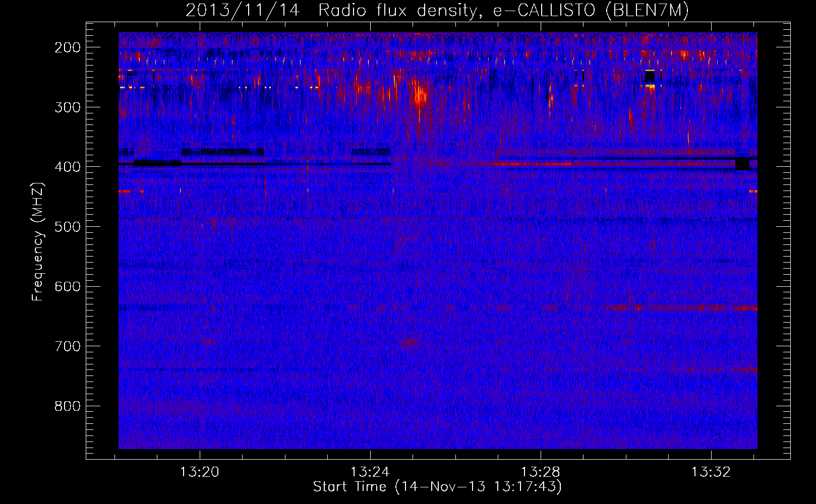Click the 500 frequency tick label
The image size is (816, 504).
[x=68, y=226]
